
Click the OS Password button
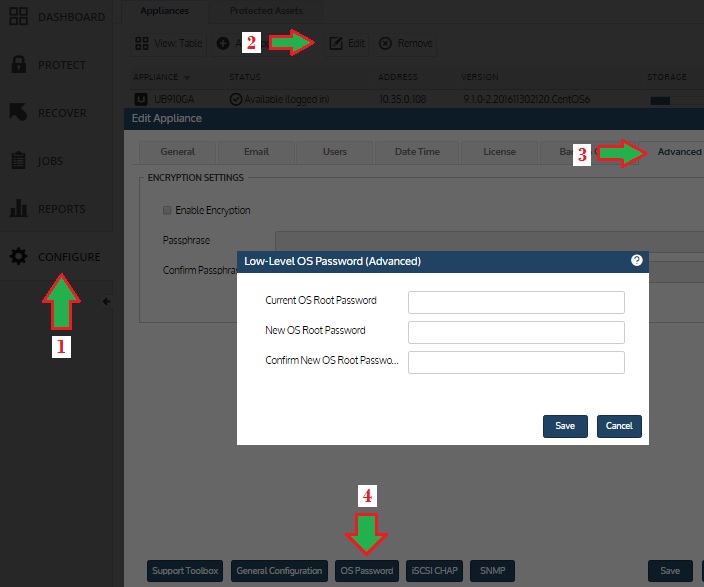pyautogui.click(x=367, y=571)
